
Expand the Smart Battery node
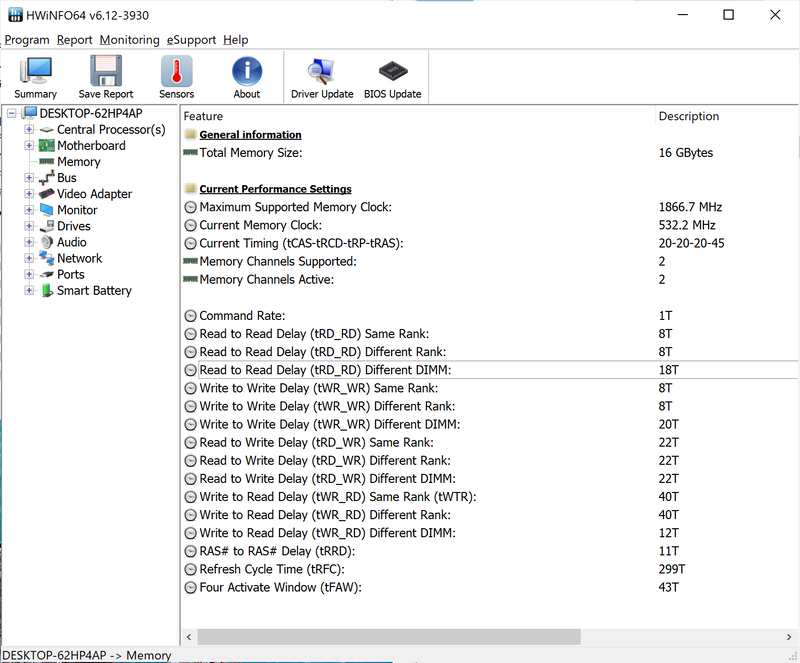[x=29, y=290]
